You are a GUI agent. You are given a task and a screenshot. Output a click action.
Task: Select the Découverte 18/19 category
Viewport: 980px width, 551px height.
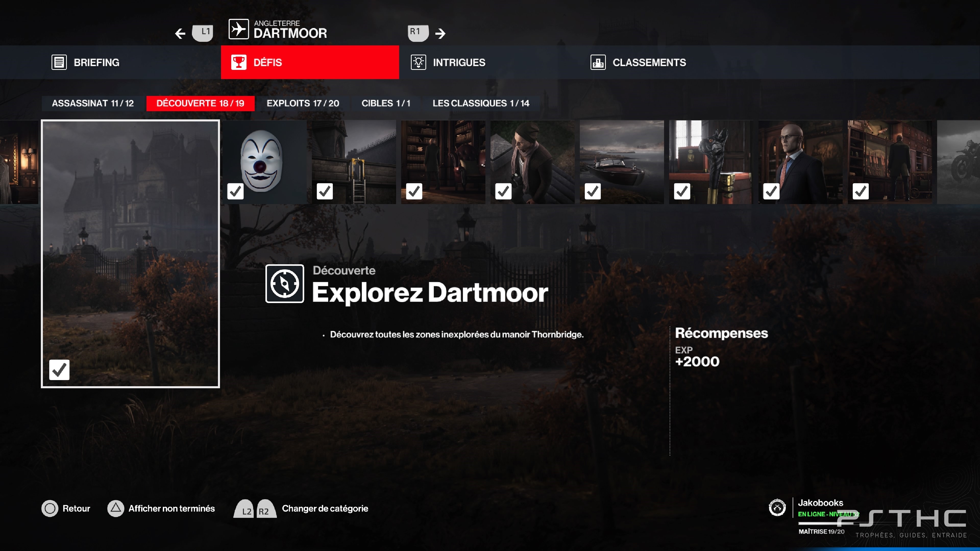coord(201,103)
